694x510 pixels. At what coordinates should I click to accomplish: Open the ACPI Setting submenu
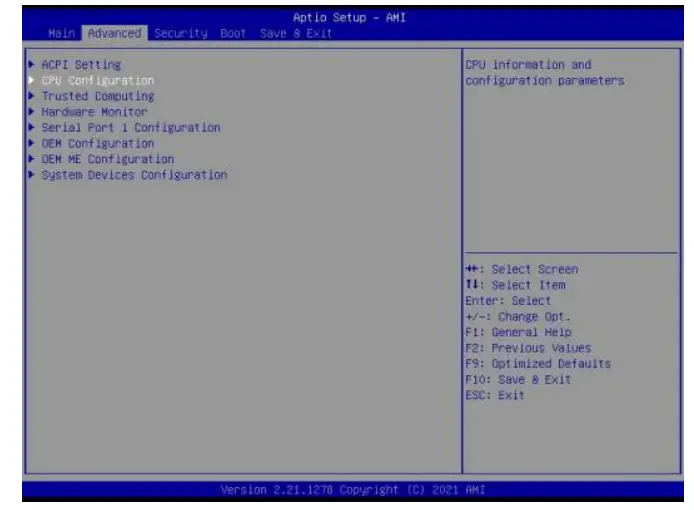pyautogui.click(x=81, y=65)
